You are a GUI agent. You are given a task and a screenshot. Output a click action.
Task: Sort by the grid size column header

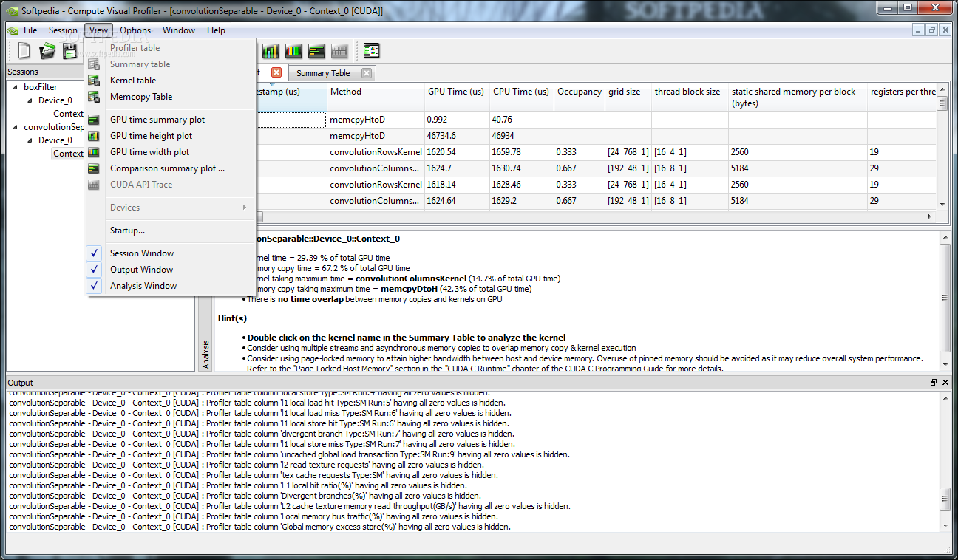(628, 98)
